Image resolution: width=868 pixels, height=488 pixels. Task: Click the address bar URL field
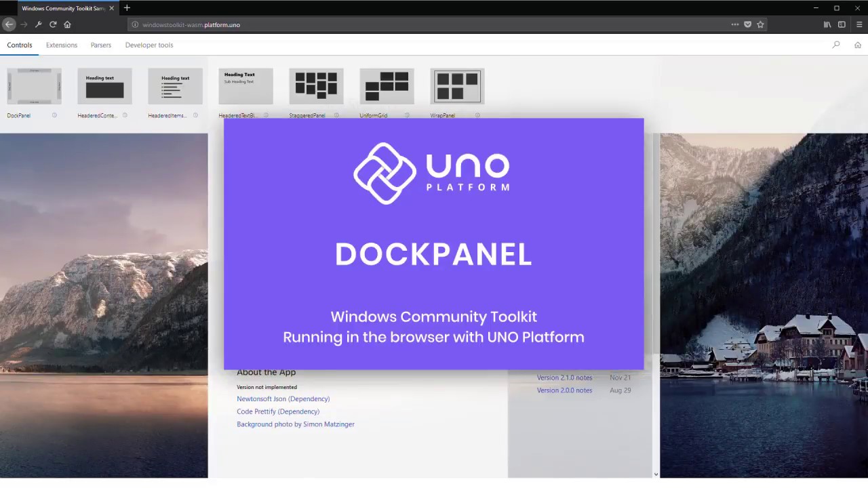pyautogui.click(x=448, y=24)
